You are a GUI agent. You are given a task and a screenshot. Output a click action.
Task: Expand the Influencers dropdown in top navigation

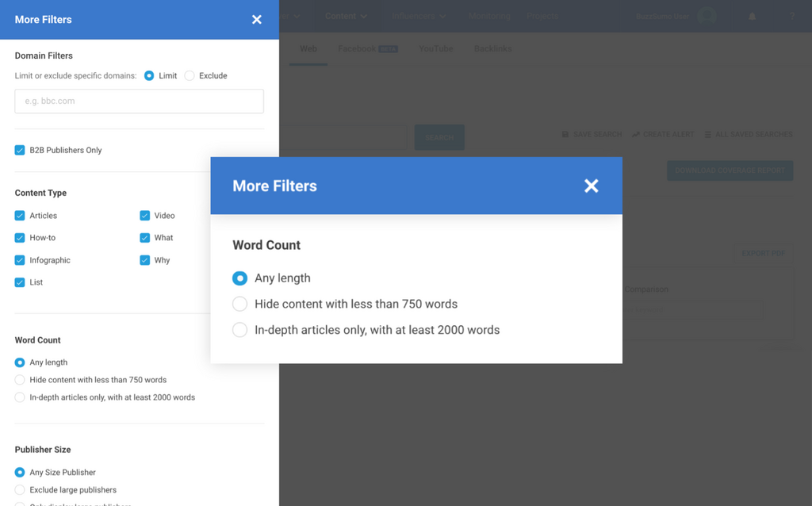pos(419,16)
